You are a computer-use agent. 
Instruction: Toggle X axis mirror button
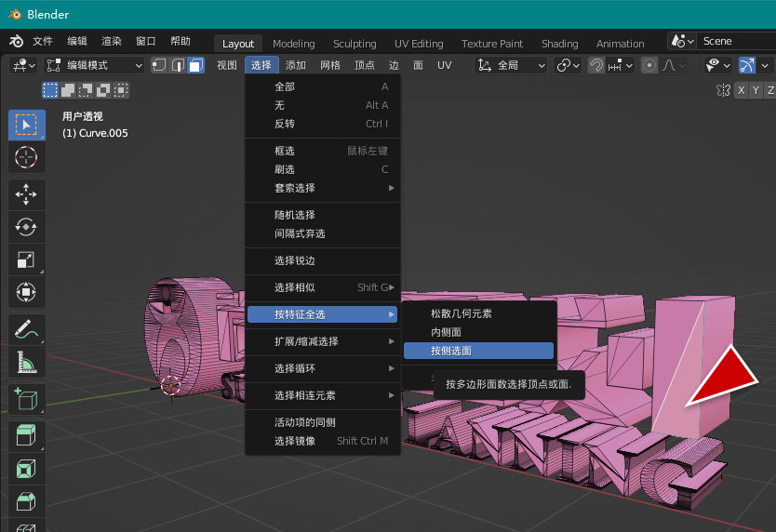point(741,90)
